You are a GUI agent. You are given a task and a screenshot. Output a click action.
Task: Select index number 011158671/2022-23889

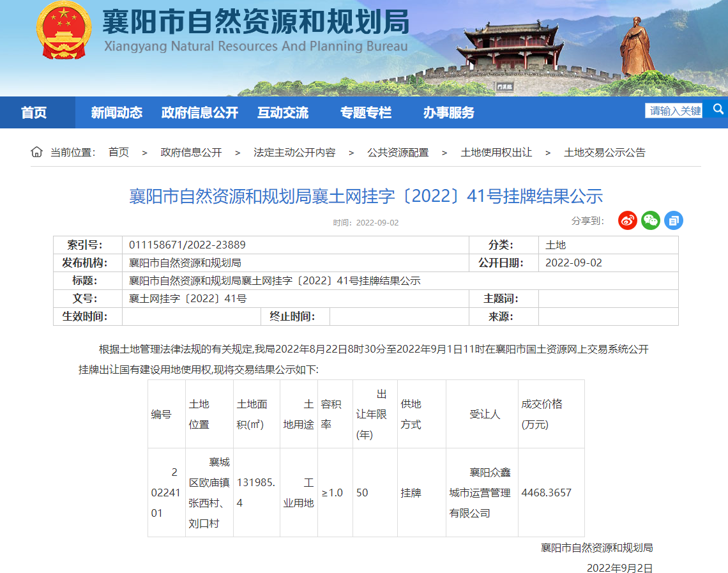coord(187,245)
